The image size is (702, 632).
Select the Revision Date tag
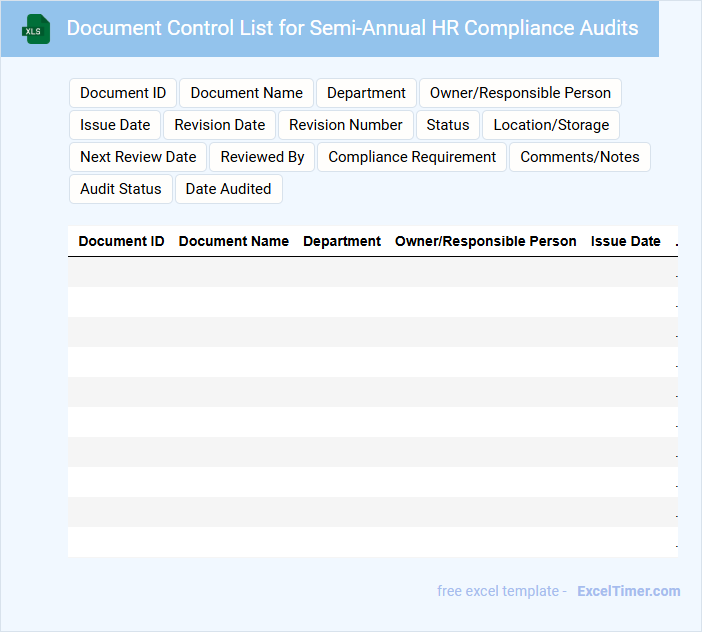tap(220, 125)
